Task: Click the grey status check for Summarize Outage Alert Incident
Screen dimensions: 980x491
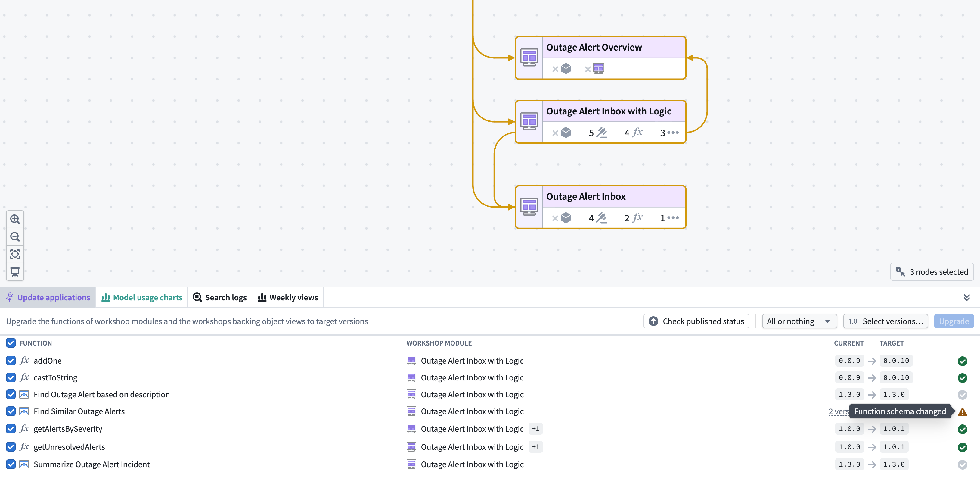Action: pyautogui.click(x=962, y=464)
